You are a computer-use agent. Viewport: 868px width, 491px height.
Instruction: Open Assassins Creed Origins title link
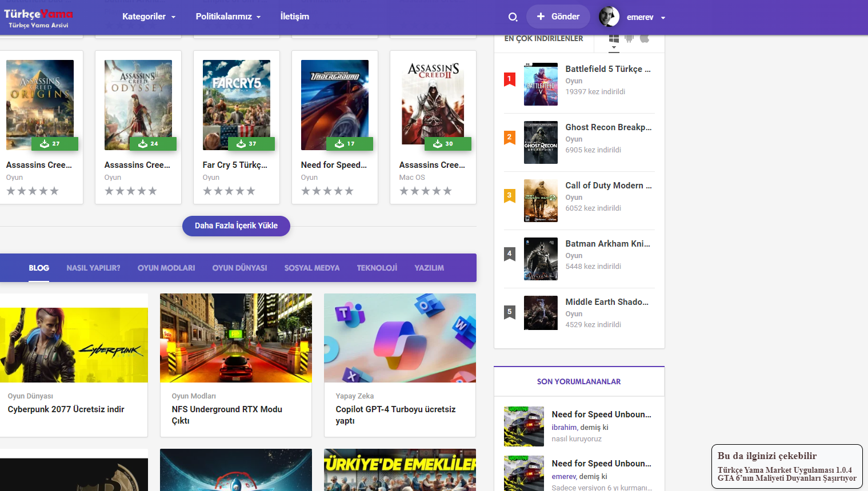tap(39, 165)
